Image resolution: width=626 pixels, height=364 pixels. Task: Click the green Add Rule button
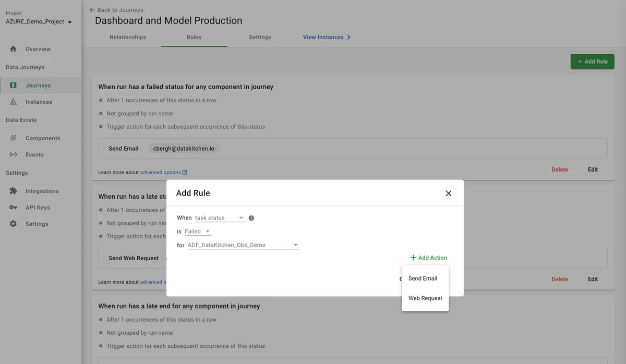pyautogui.click(x=592, y=62)
